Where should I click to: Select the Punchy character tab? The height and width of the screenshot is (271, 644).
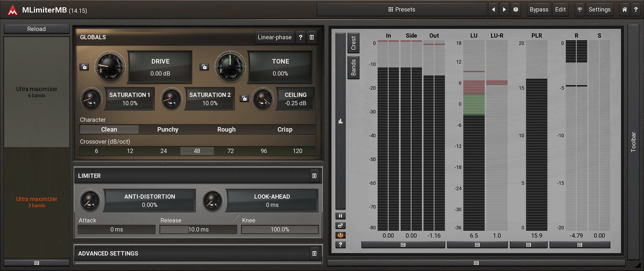click(x=168, y=129)
